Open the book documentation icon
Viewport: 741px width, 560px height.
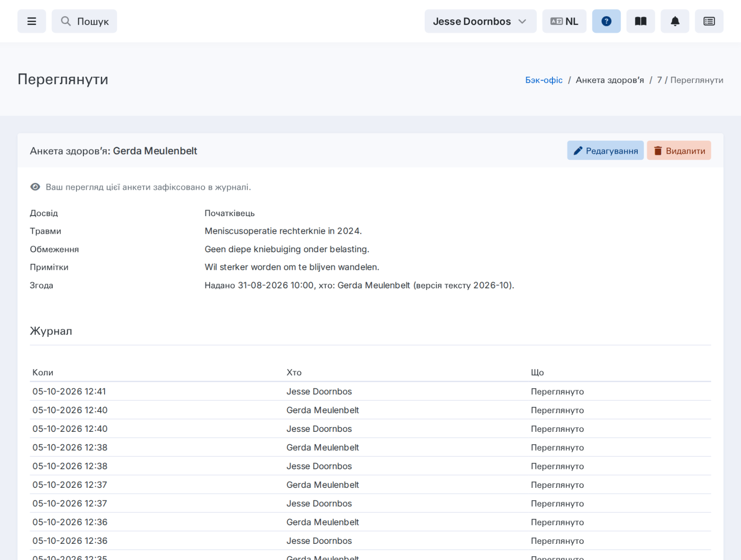pyautogui.click(x=641, y=21)
